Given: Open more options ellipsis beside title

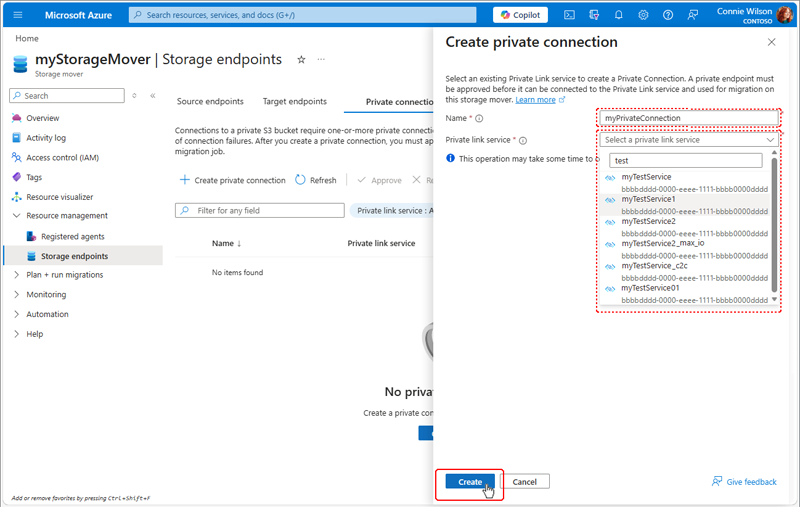Looking at the screenshot, I should (x=321, y=59).
